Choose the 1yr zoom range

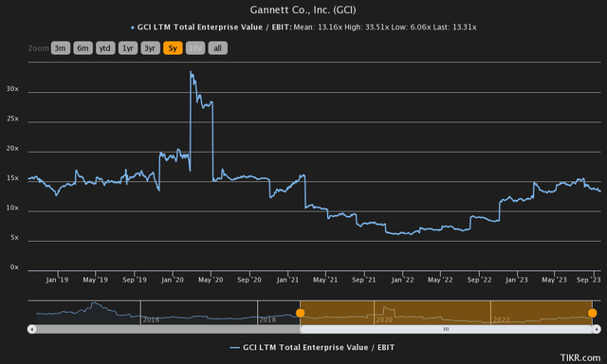pos(128,48)
